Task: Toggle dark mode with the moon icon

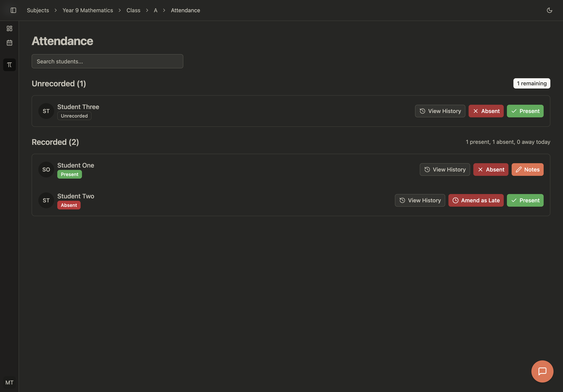Action: [550, 10]
